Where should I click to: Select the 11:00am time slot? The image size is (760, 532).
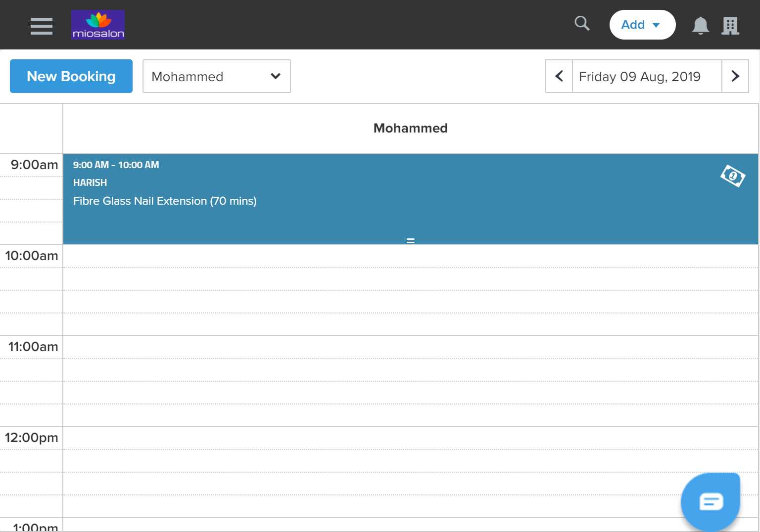(x=411, y=347)
